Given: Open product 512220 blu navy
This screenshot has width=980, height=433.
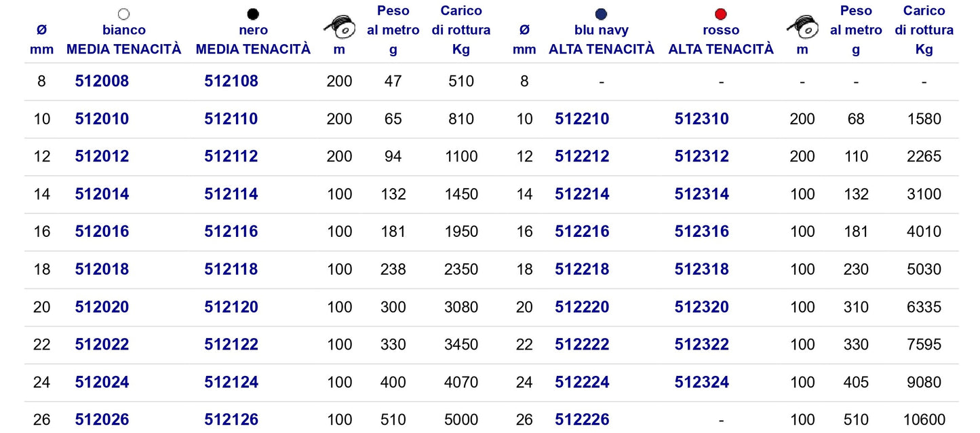Looking at the screenshot, I should (x=582, y=307).
